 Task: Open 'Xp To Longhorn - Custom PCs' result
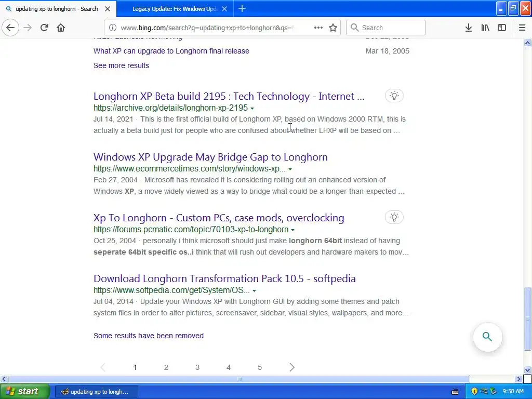click(x=219, y=218)
